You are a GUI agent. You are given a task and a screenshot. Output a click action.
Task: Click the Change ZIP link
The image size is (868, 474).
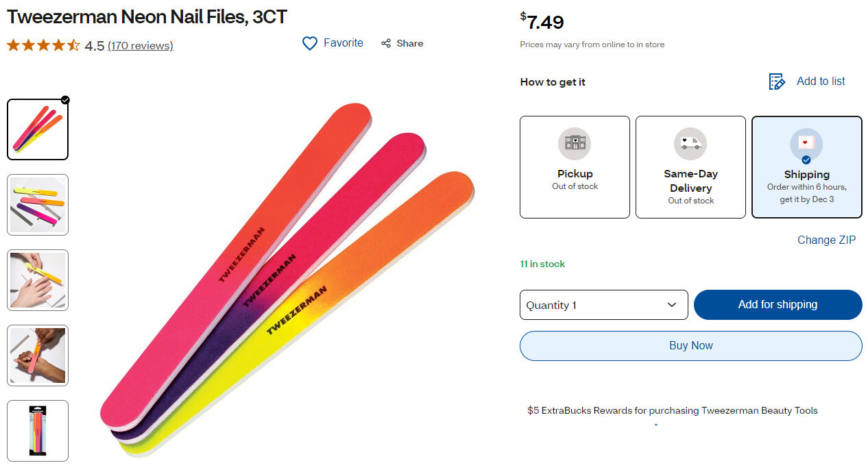click(x=826, y=240)
